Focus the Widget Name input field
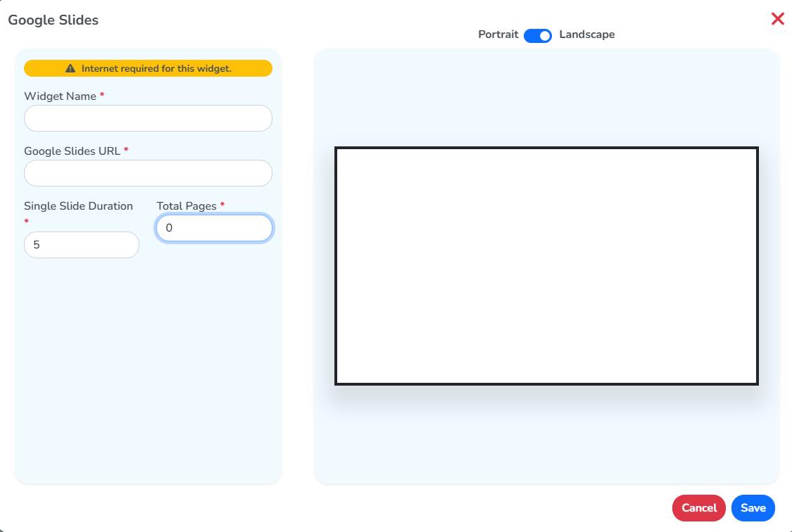 [x=148, y=118]
